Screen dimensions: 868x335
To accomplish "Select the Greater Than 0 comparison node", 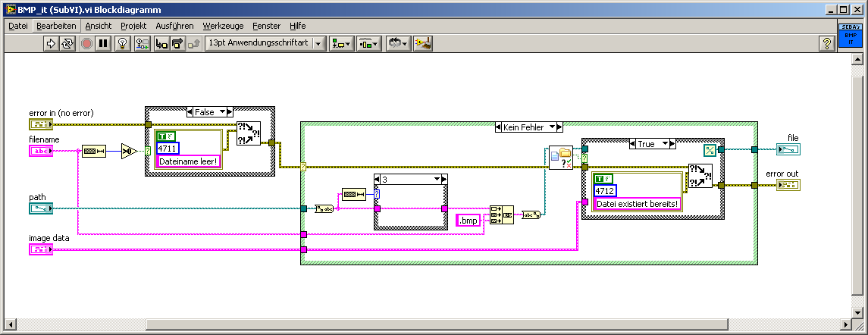I will (129, 151).
